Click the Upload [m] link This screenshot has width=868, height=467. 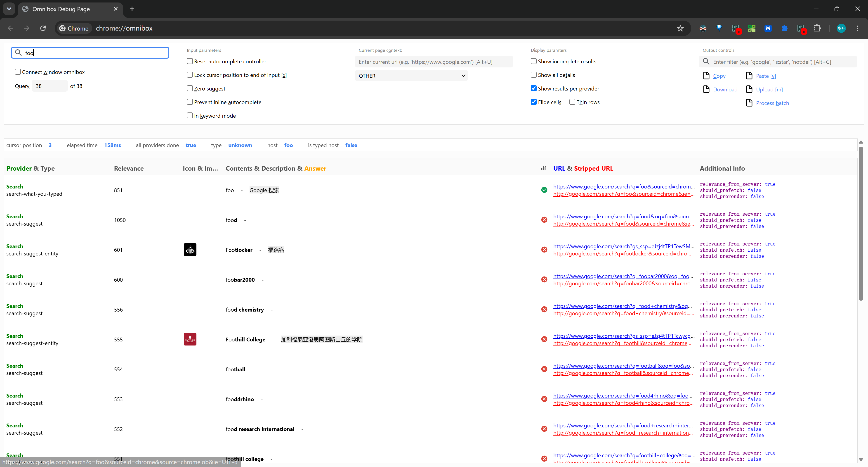click(x=769, y=89)
